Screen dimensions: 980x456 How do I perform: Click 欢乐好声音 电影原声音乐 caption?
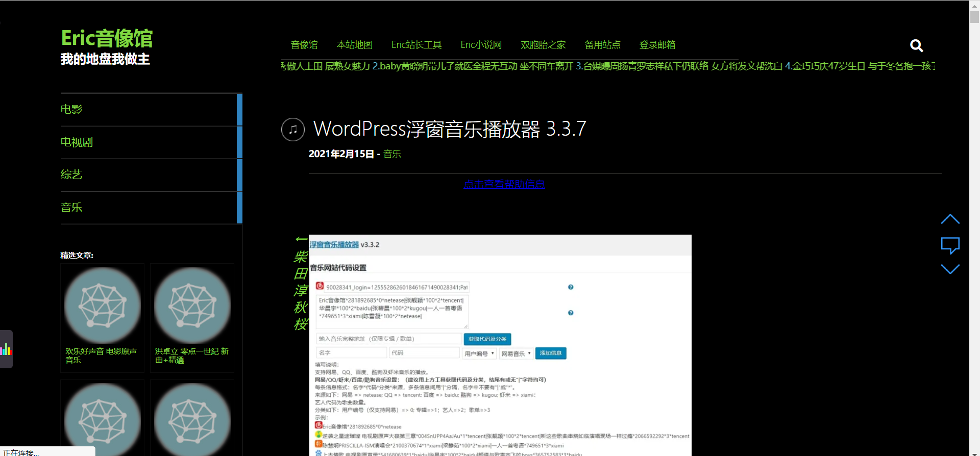click(101, 356)
